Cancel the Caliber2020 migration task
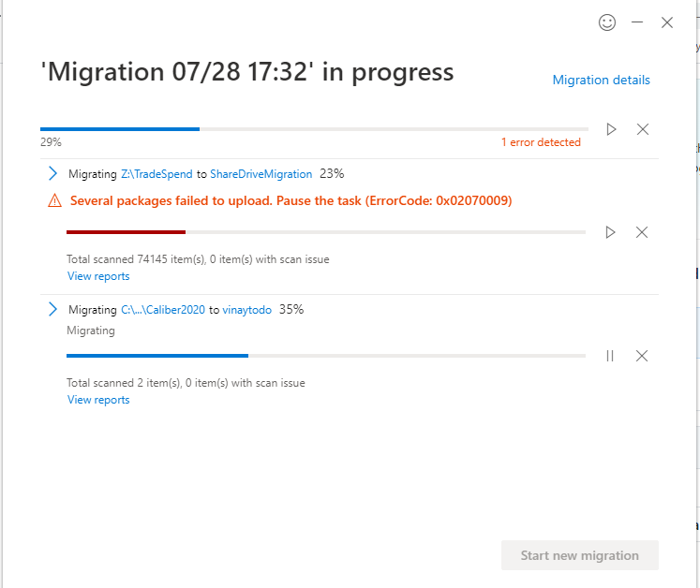The height and width of the screenshot is (588, 700). pos(642,356)
